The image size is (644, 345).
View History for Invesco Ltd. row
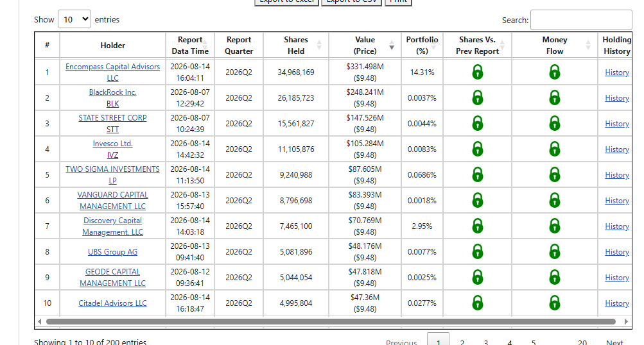(x=617, y=149)
